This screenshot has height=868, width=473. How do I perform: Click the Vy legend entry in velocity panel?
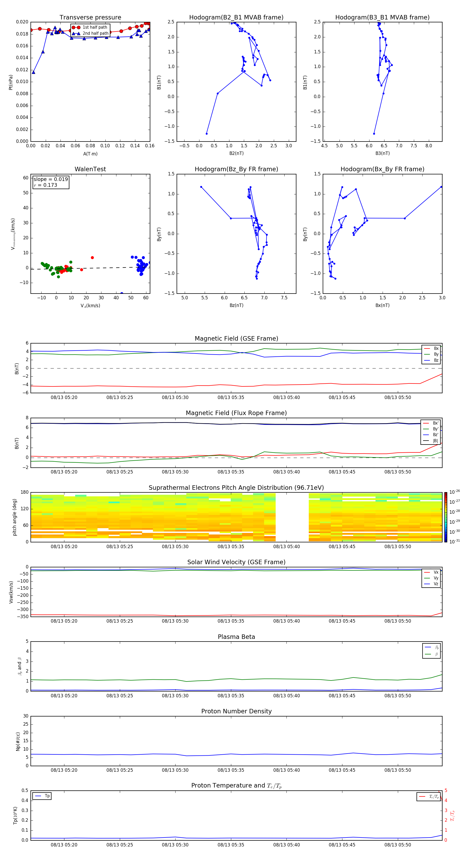[x=431, y=578]
